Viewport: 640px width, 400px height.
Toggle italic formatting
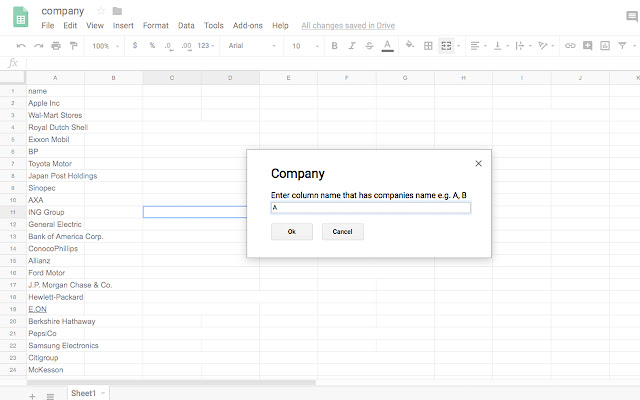pos(352,46)
